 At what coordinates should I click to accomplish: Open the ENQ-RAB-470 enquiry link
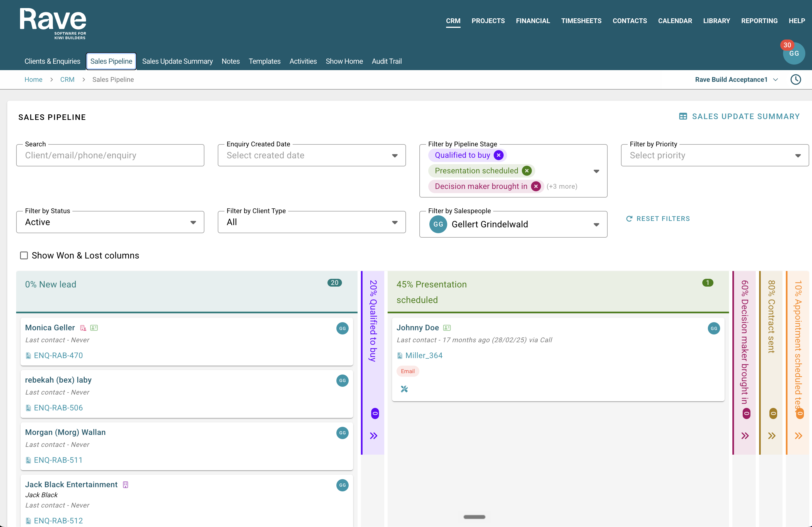click(x=58, y=356)
